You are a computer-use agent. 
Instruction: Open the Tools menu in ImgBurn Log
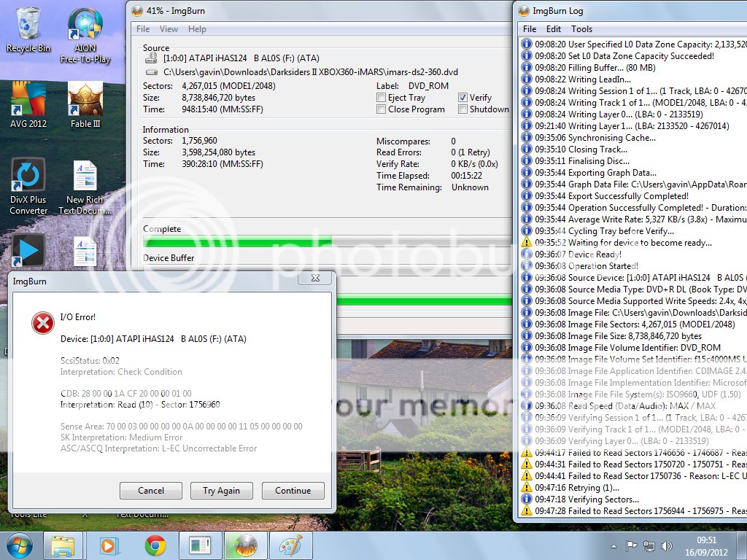coord(581,29)
